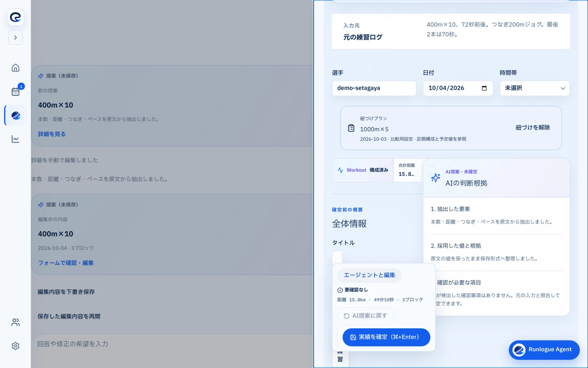This screenshot has height=368, width=588.
Task: Click the 1. 抽出した要素 heading
Action: (450, 209)
